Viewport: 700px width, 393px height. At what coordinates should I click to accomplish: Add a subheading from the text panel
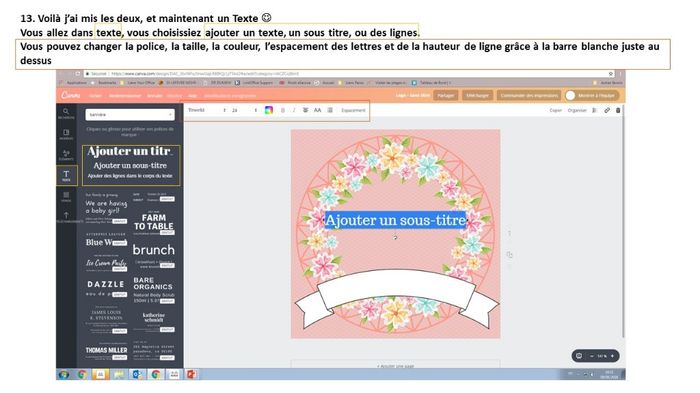click(130, 165)
